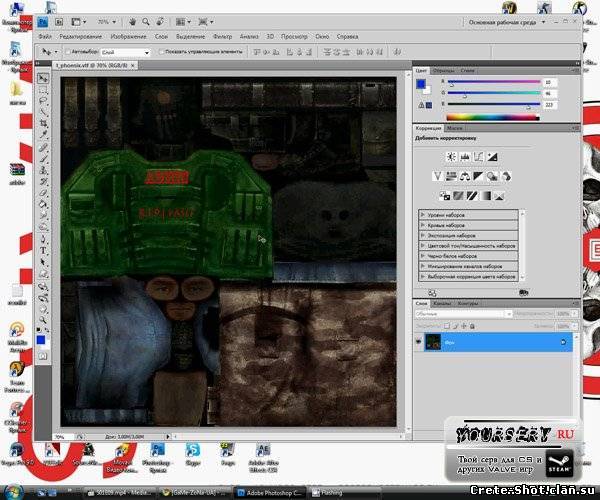The image size is (600, 500).
Task: Add a Black & White adjustment
Action: pos(478,176)
